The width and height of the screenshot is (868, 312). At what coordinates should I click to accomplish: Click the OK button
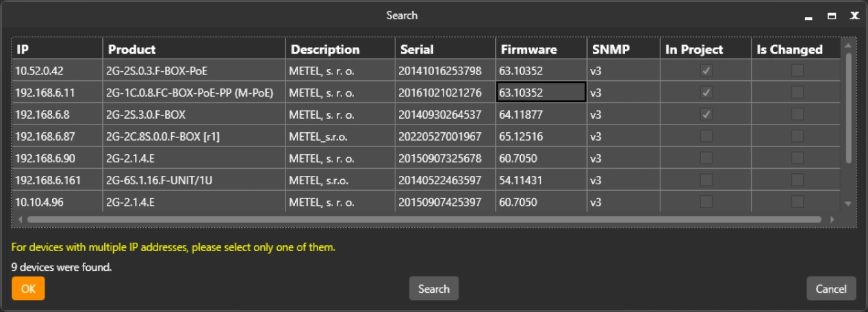point(28,289)
